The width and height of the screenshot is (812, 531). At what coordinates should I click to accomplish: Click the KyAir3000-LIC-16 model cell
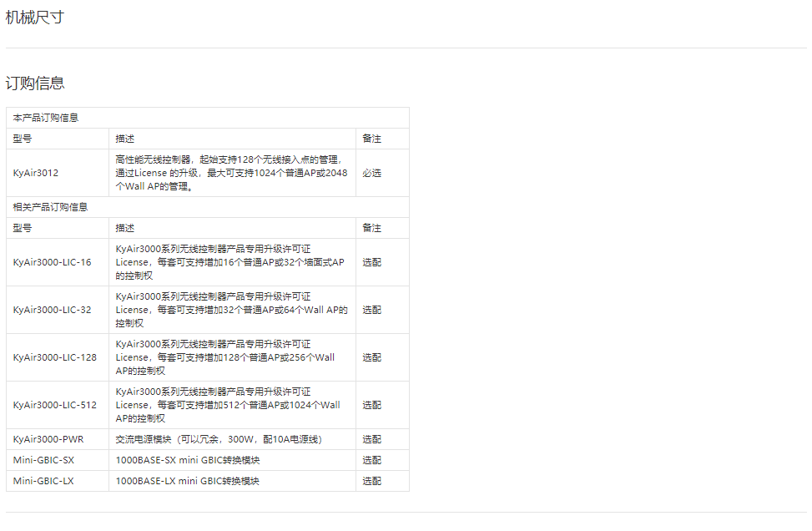[53, 262]
